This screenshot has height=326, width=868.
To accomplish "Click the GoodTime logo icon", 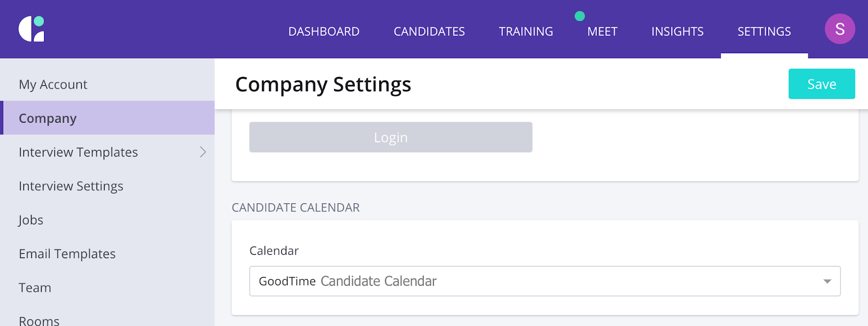I will (31, 29).
